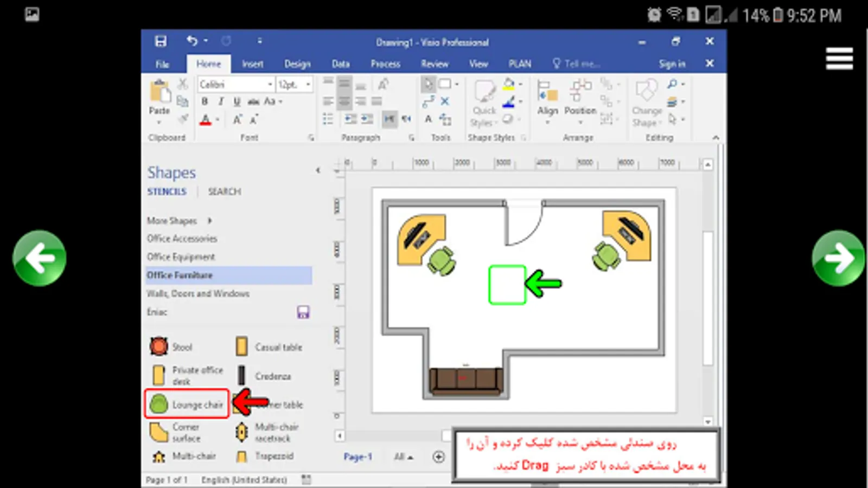Screen dimensions: 868x488
Task: Select the Trapezoid shape
Action: [265, 457]
